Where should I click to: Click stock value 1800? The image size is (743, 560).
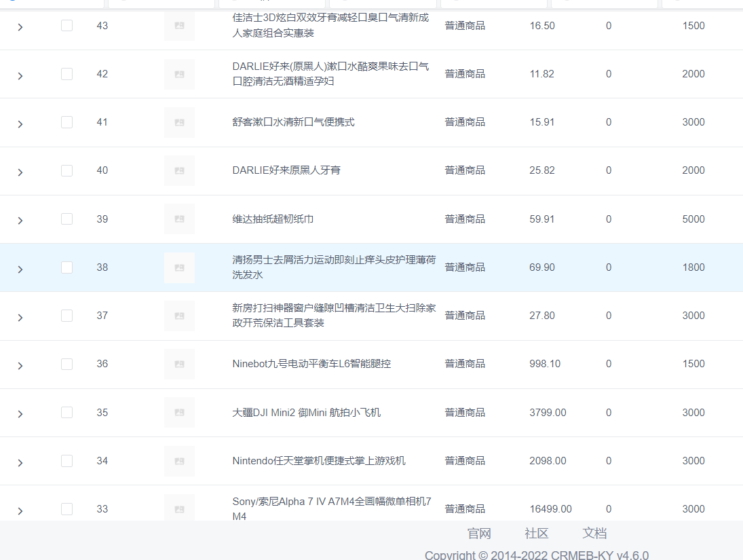pyautogui.click(x=693, y=267)
